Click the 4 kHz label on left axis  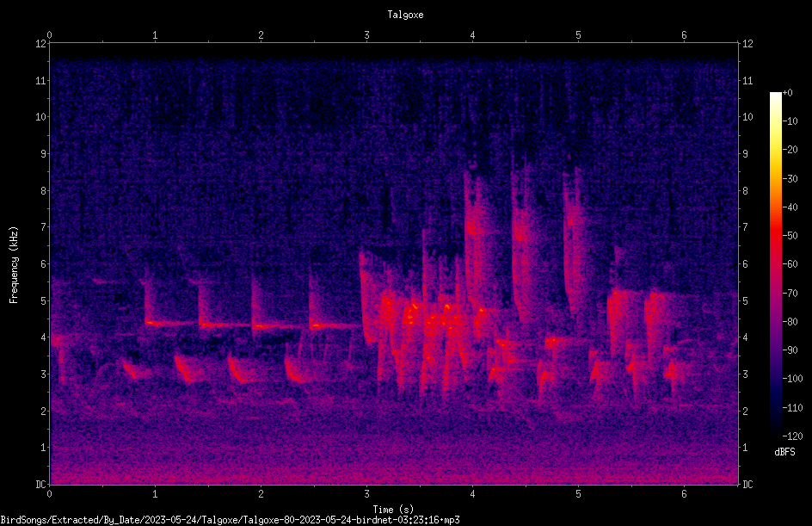click(44, 337)
